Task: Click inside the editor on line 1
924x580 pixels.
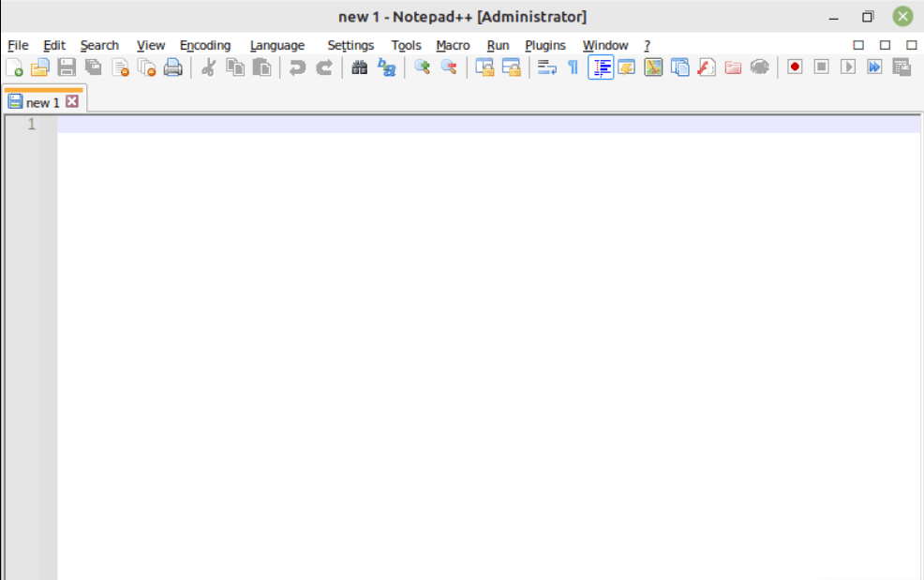Action: [x=488, y=124]
